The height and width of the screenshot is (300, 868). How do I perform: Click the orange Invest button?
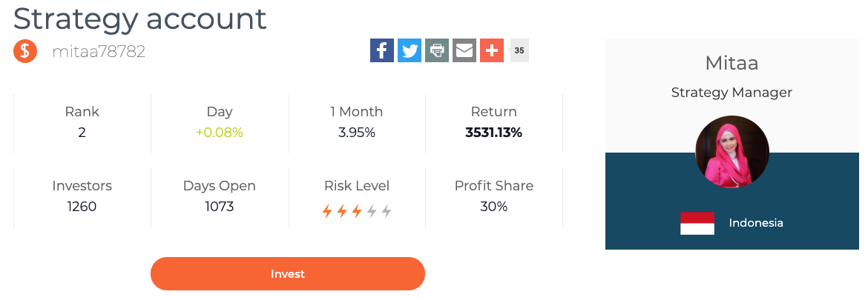288,273
